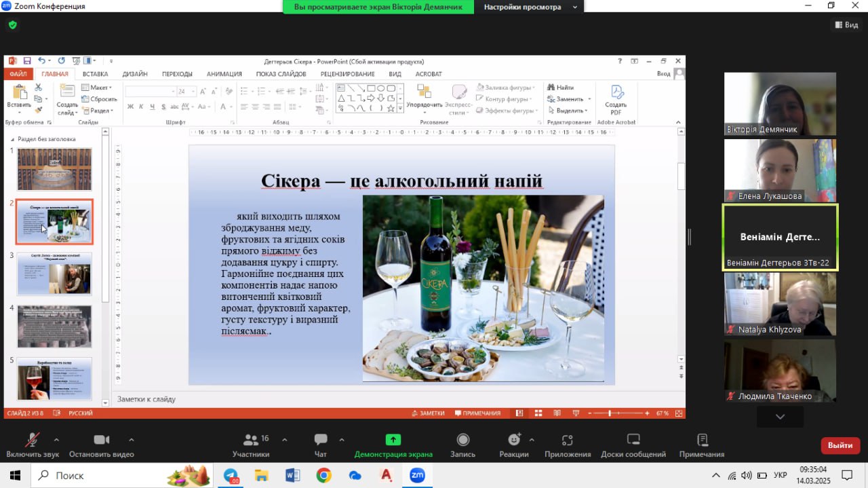
Task: Open Google Chrome from taskbar
Action: 323,476
